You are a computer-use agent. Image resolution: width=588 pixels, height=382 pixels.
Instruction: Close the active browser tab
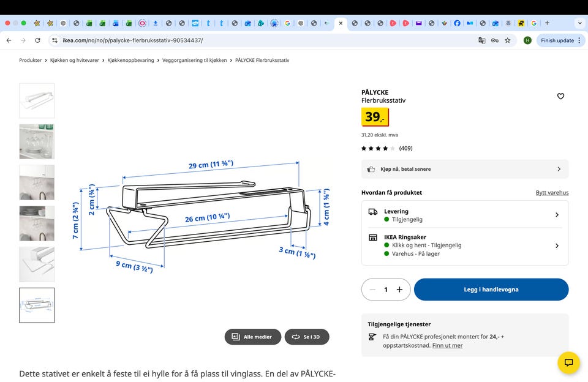341,23
